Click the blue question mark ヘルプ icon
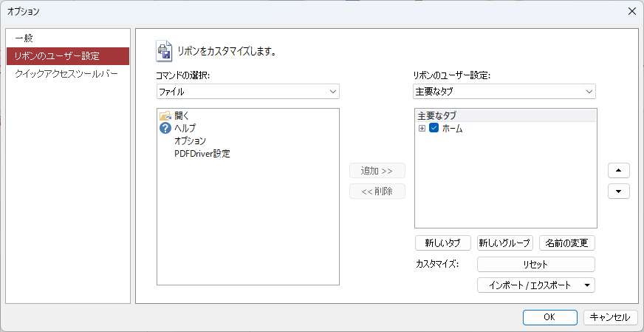The width and height of the screenshot is (644, 332). tap(165, 129)
